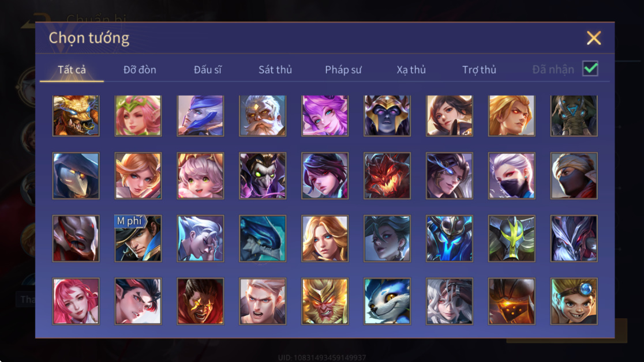Select the golden dragon hero portrait
Viewport: 644px width, 362px height.
click(76, 116)
